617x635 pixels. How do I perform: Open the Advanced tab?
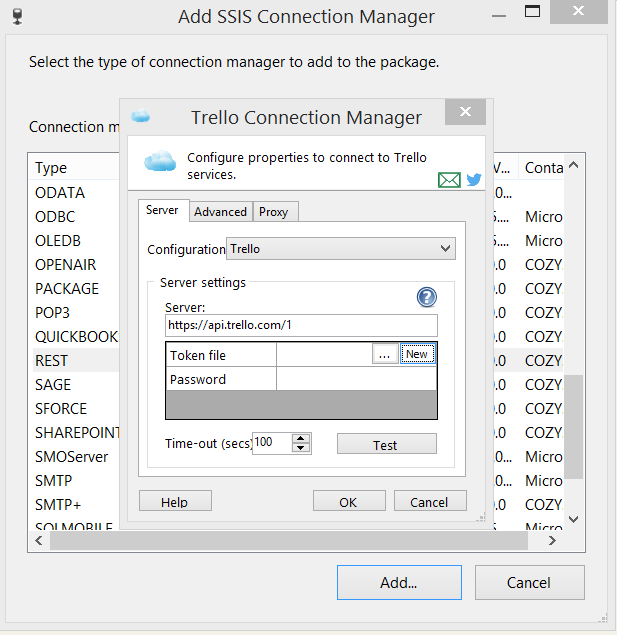coord(221,212)
